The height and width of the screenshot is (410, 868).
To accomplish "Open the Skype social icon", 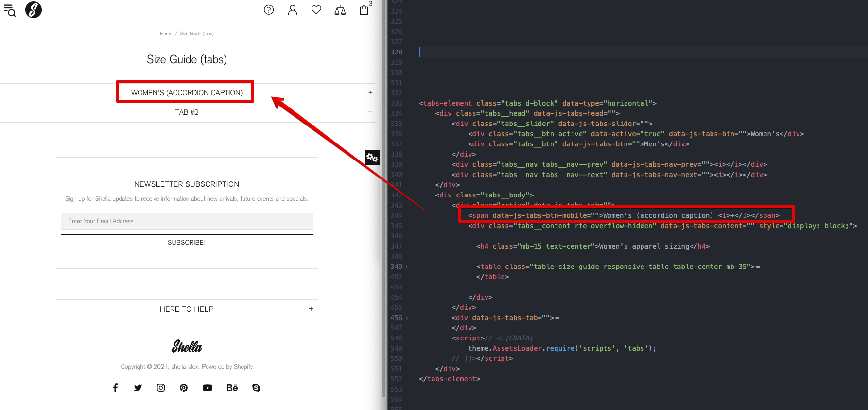I will click(x=256, y=388).
